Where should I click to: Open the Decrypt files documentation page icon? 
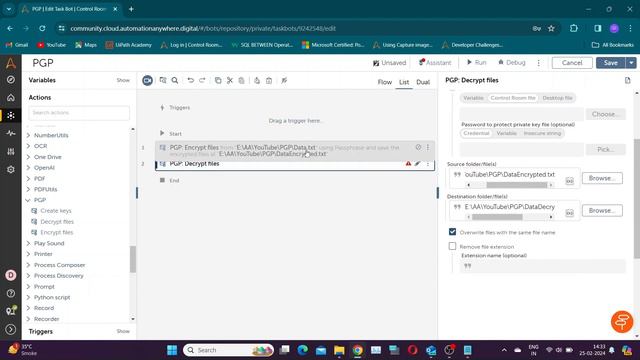click(627, 80)
